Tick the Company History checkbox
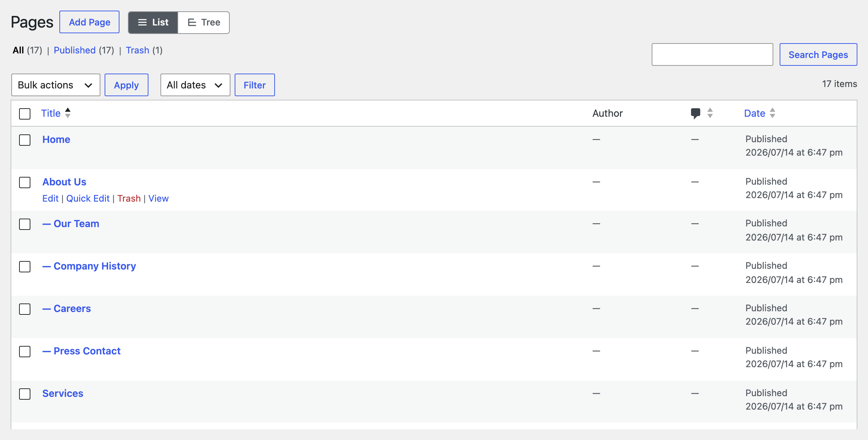Viewport: 868px width, 440px height. [25, 267]
